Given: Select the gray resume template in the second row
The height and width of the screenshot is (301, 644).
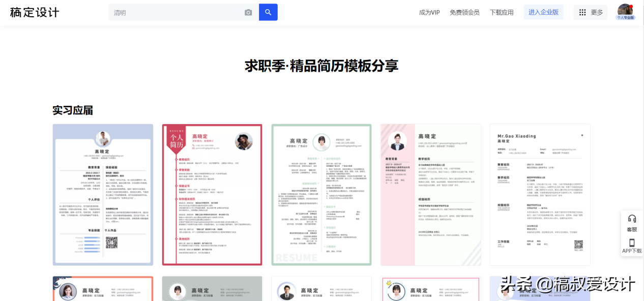Looking at the screenshot, I should (x=212, y=288).
